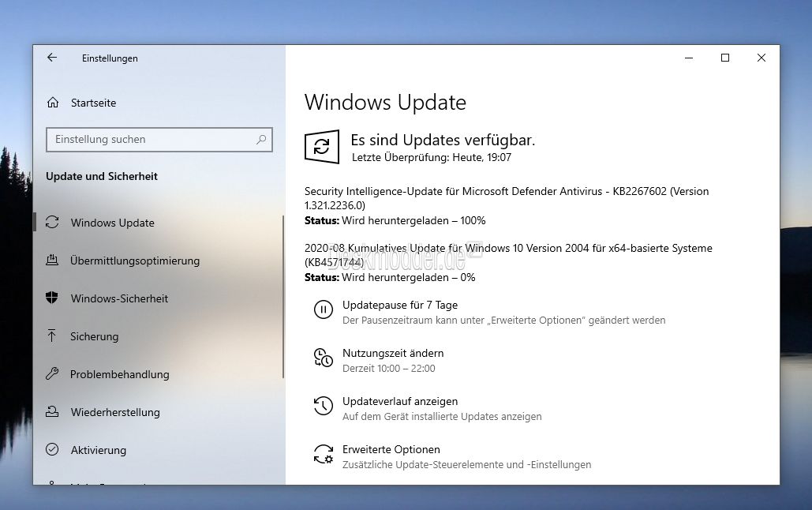The height and width of the screenshot is (510, 812).
Task: Click the gear-sync icon for Erweiterte Optionen
Action: pyautogui.click(x=324, y=454)
